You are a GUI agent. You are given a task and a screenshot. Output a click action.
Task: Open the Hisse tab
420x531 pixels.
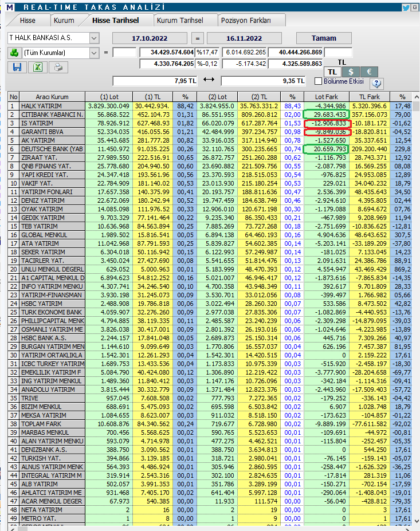point(28,20)
